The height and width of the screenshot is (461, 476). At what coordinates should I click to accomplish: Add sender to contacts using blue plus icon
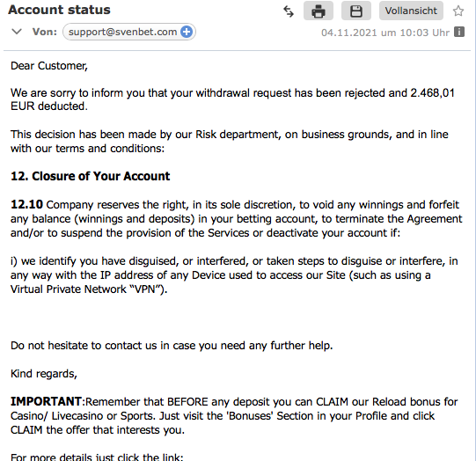click(x=187, y=32)
